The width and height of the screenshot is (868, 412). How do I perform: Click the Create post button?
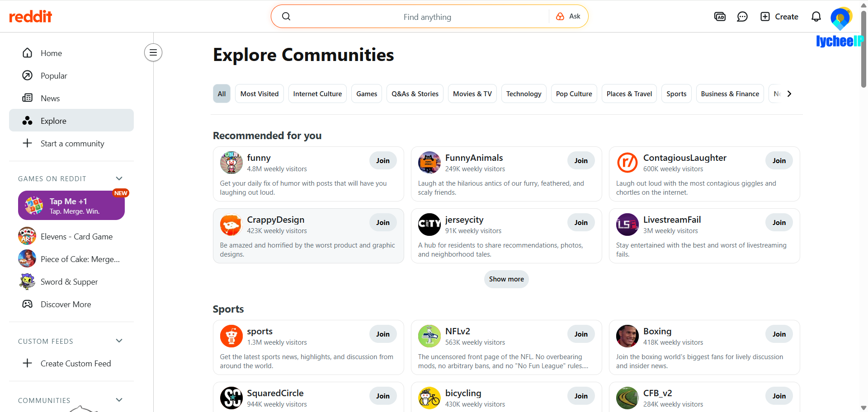tap(779, 17)
